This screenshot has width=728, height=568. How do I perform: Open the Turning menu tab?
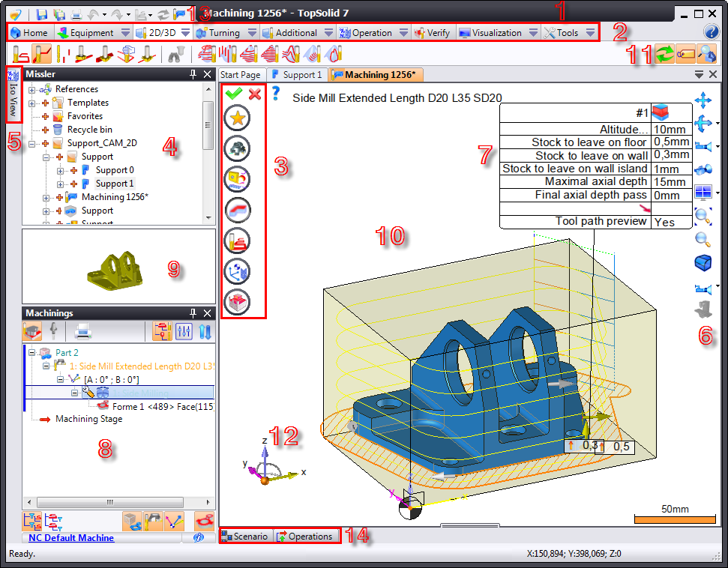[218, 33]
